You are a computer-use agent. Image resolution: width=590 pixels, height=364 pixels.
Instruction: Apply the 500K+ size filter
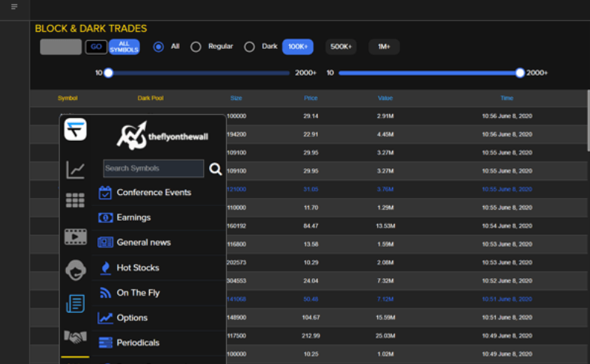[341, 47]
